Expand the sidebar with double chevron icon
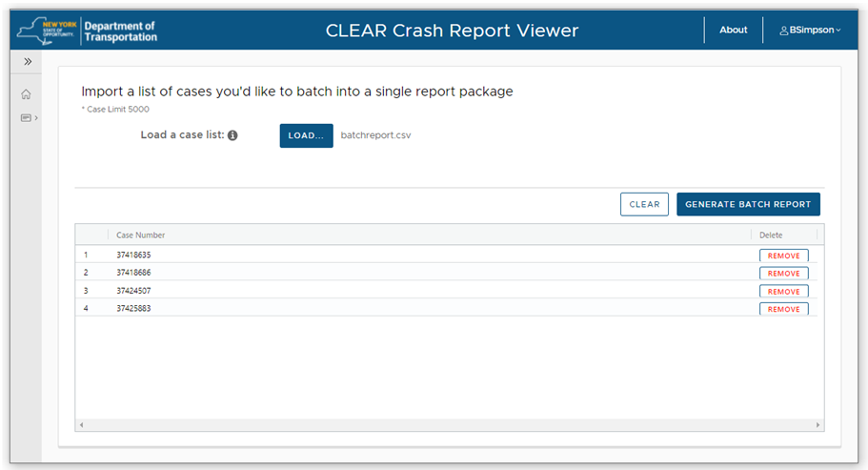Image resolution: width=868 pixels, height=470 pixels. click(x=28, y=61)
